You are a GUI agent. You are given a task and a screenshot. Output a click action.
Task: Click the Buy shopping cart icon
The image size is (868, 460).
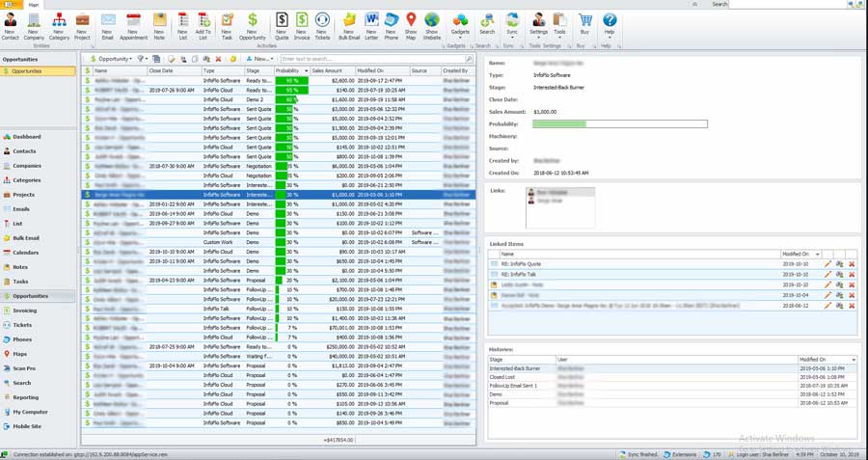click(x=584, y=25)
